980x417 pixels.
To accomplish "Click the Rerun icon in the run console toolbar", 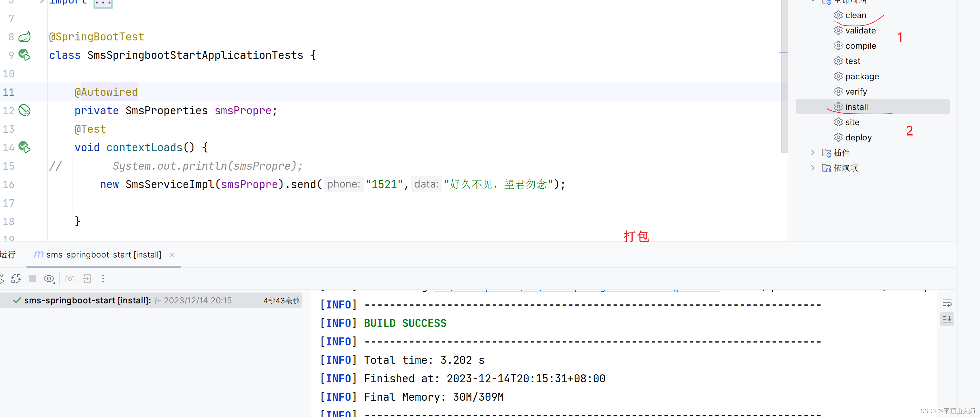I will pyautogui.click(x=16, y=279).
